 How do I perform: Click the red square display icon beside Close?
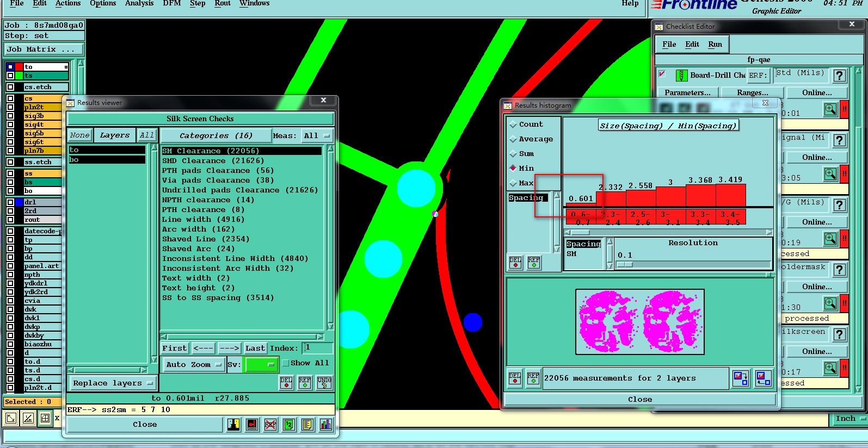(252, 425)
